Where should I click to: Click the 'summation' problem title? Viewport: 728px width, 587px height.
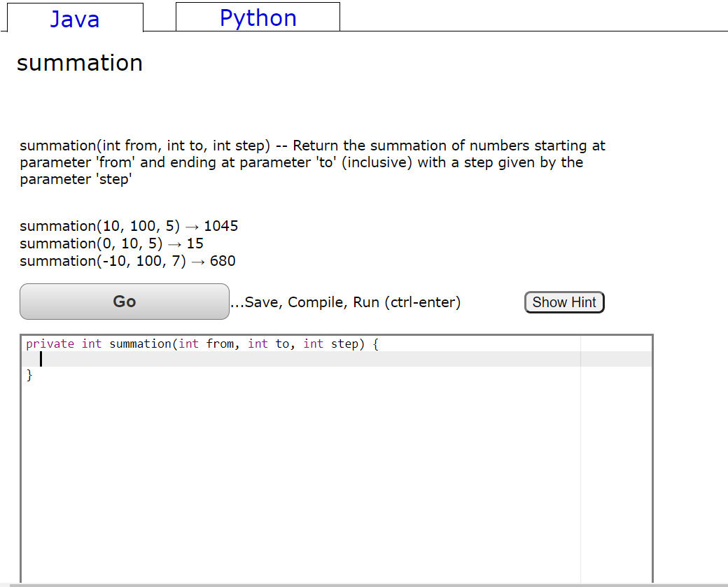(x=79, y=63)
